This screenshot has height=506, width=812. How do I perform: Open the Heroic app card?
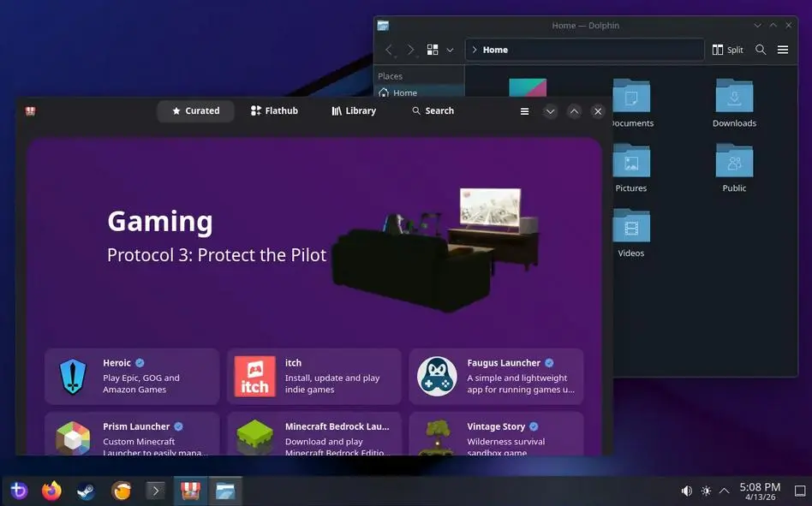click(132, 376)
